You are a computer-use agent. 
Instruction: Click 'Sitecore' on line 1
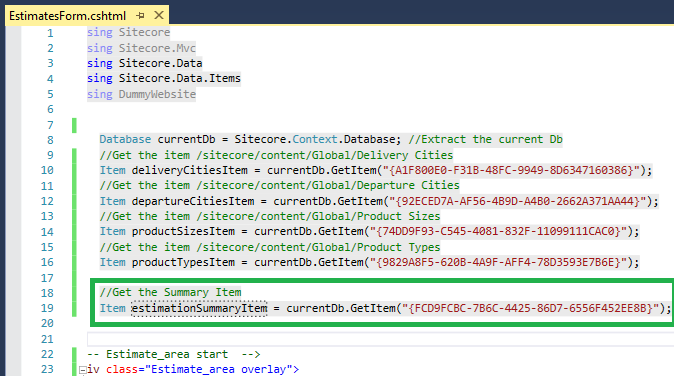click(x=144, y=33)
